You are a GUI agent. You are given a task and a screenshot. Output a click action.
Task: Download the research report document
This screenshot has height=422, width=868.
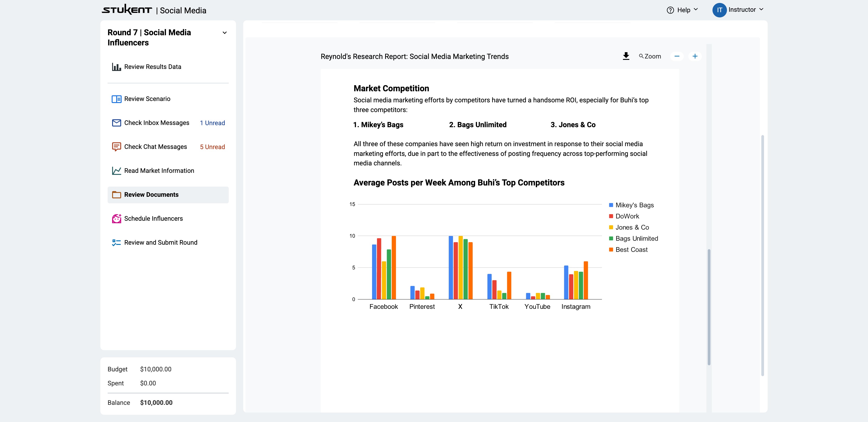coord(626,56)
